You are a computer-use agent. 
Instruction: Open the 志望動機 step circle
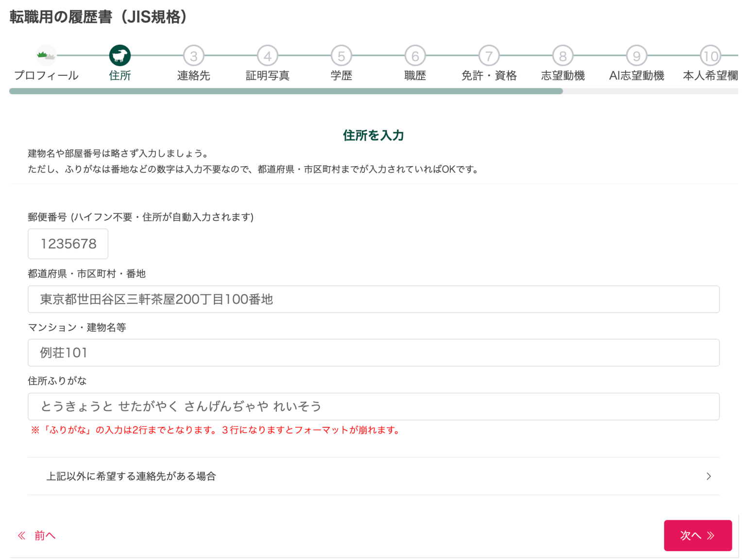pos(563,55)
